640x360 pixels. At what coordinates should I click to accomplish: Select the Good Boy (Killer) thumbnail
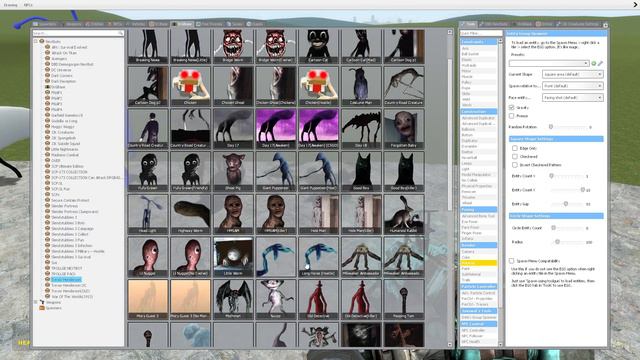click(x=404, y=171)
